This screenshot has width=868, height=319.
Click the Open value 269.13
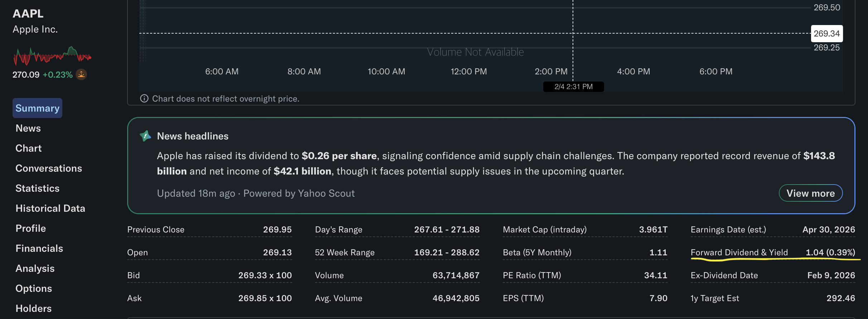pos(278,252)
